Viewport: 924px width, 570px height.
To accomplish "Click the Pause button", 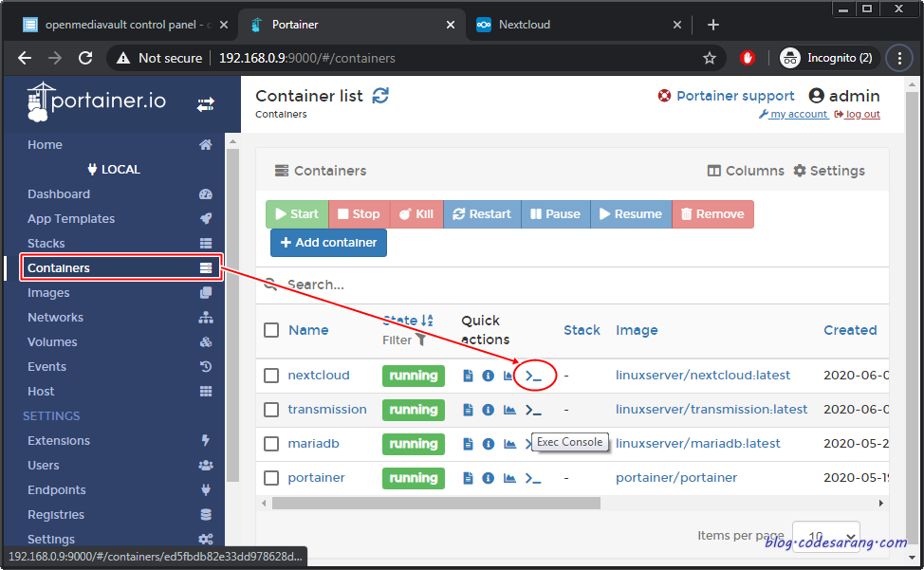I will [x=556, y=214].
